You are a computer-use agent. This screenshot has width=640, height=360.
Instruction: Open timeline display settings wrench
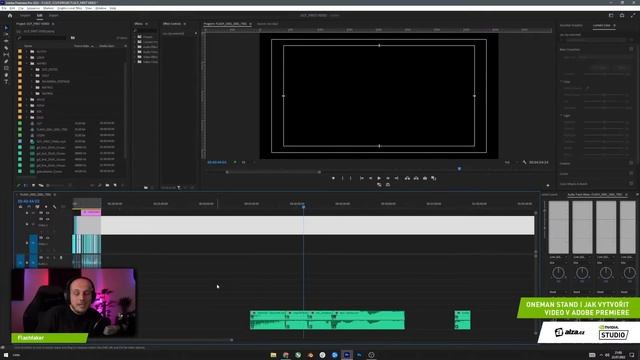point(54,207)
